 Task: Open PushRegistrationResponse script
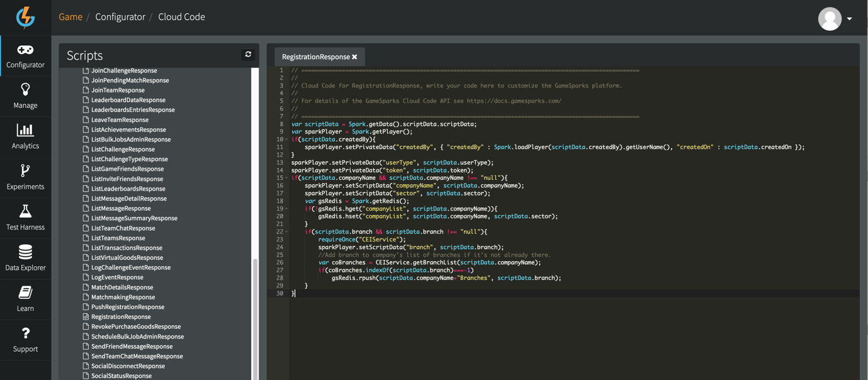click(x=128, y=307)
